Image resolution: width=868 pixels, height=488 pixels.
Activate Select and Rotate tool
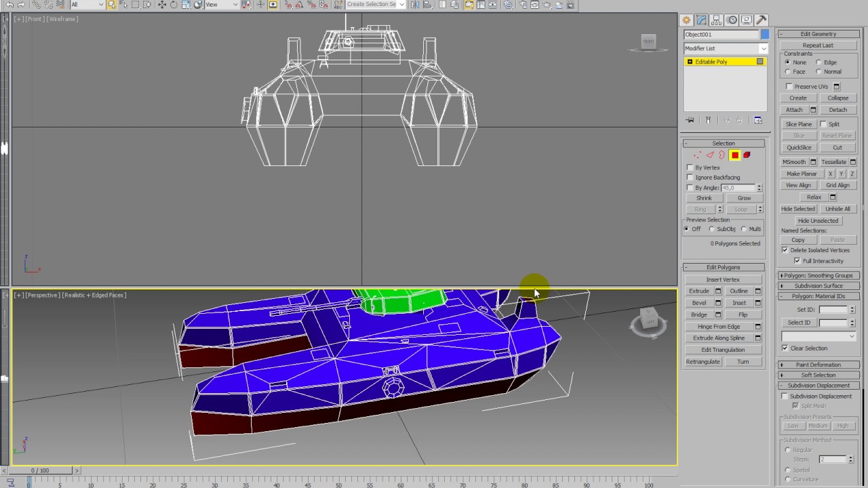click(174, 5)
